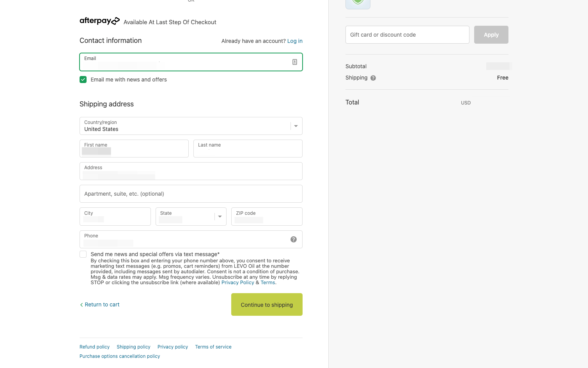Open the Shipping policy footer link
The height and width of the screenshot is (368, 588).
tap(133, 347)
